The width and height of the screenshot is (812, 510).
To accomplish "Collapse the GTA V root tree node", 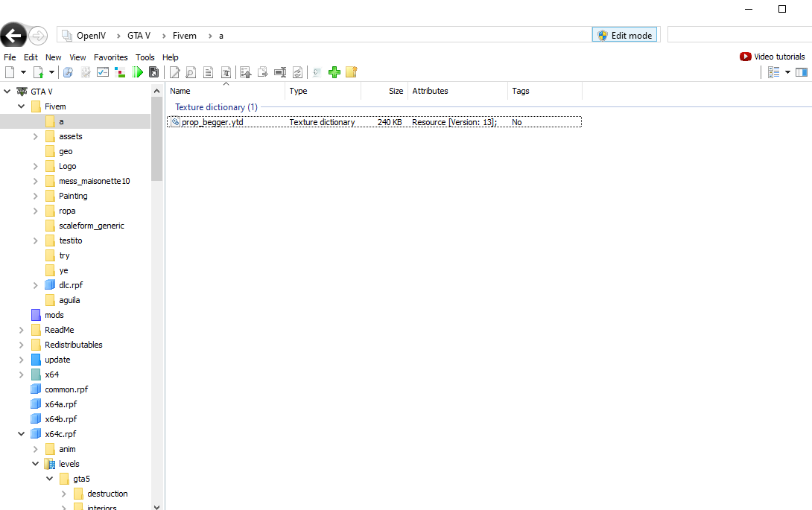I will click(7, 92).
